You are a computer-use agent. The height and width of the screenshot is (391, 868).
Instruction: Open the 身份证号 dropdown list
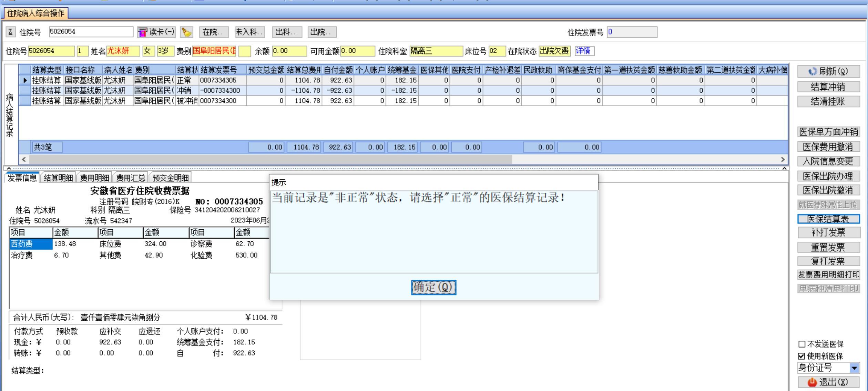point(854,368)
